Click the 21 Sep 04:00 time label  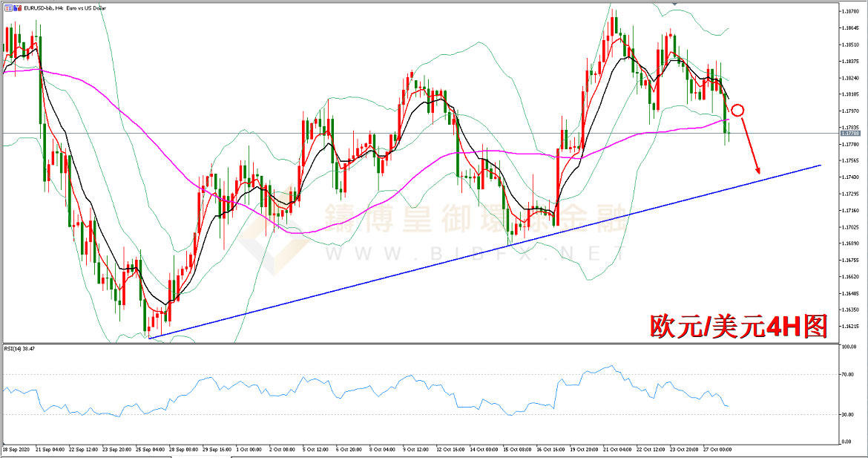point(50,449)
